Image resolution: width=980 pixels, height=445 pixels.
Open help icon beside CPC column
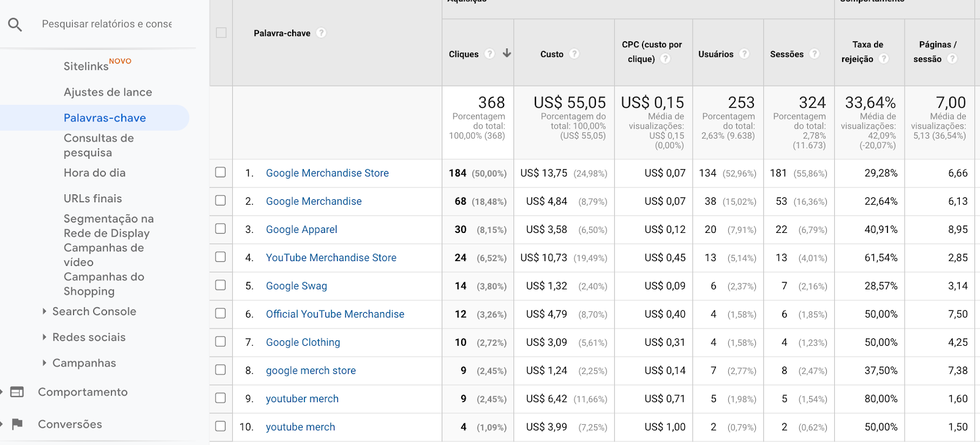[665, 59]
